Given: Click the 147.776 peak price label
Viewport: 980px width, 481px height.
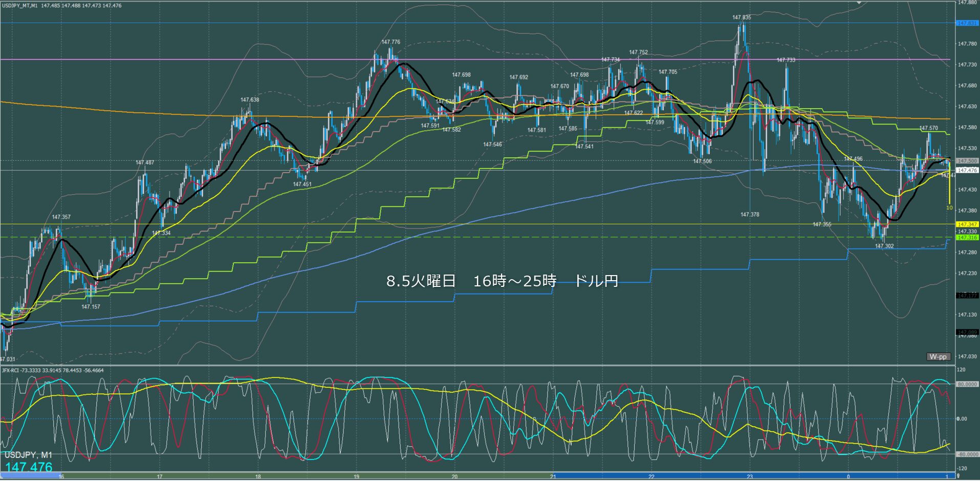Looking at the screenshot, I should pyautogui.click(x=391, y=42).
